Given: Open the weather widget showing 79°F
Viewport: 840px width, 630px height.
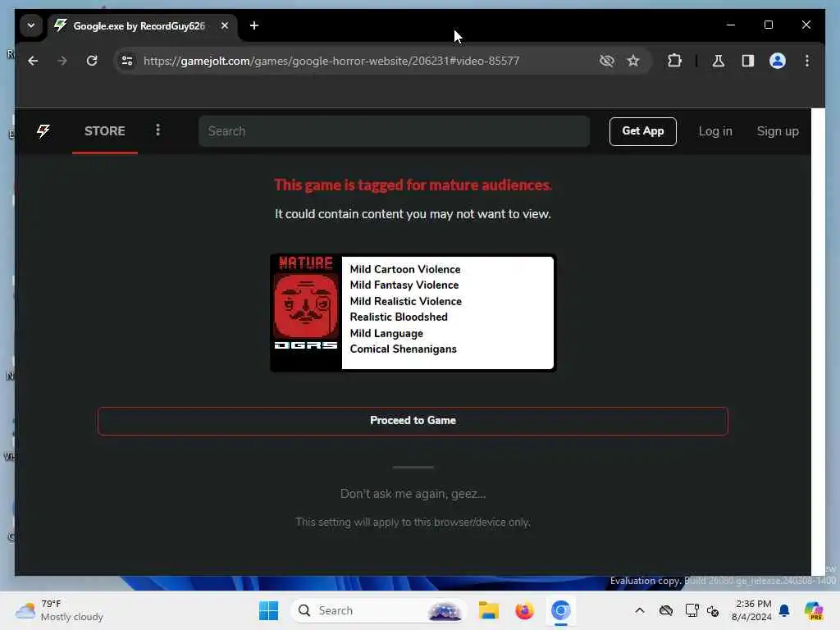Looking at the screenshot, I should [x=59, y=610].
